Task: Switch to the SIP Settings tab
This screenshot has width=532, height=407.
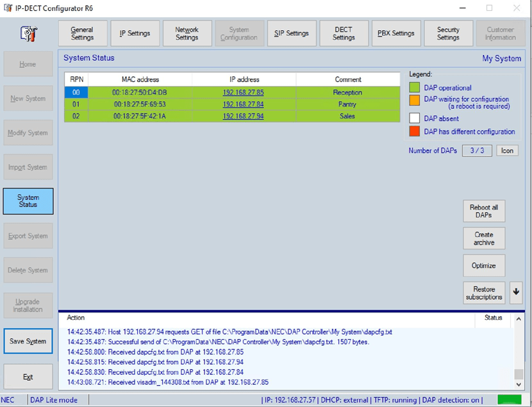Action: coord(291,33)
